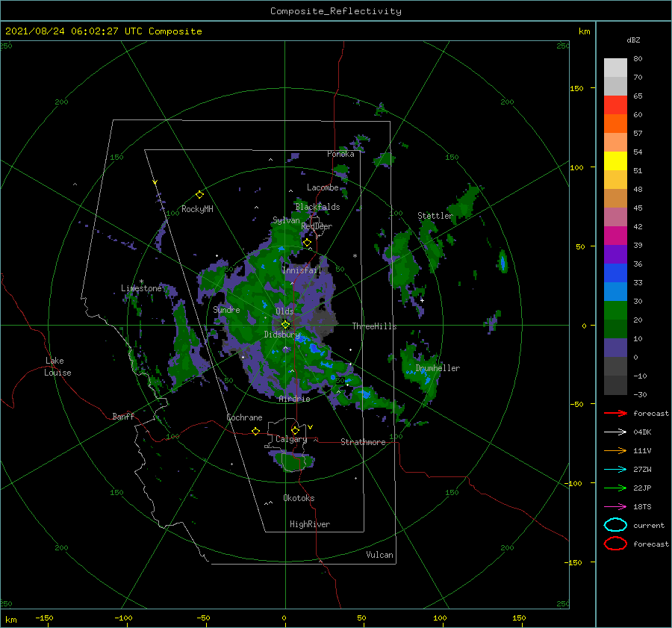
Task: Click the RedDeer city label
Action: point(317,226)
